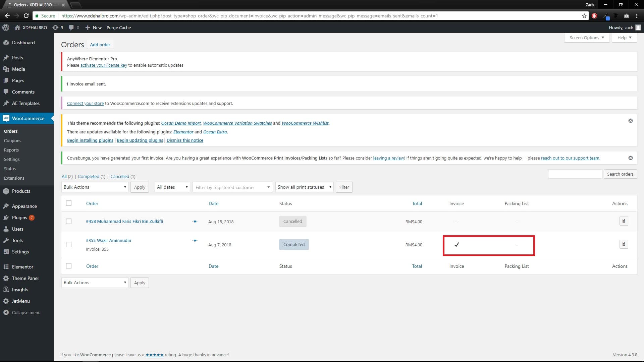Open Elementor in the sidebar
The width and height of the screenshot is (644, 362).
coord(27,267)
